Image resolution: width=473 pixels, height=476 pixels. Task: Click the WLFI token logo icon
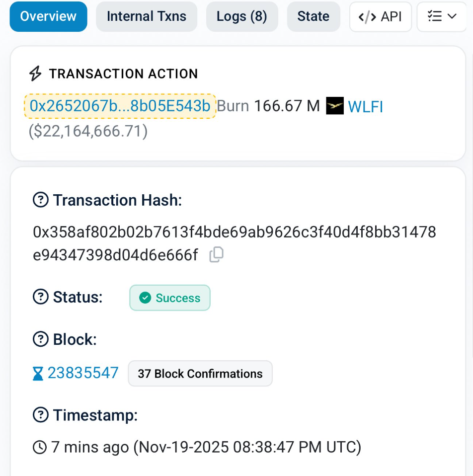(x=335, y=106)
